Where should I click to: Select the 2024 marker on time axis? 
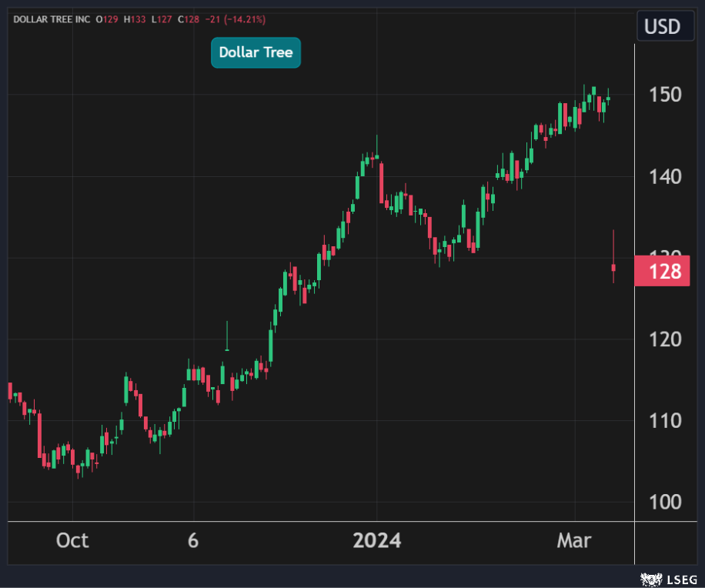376,540
